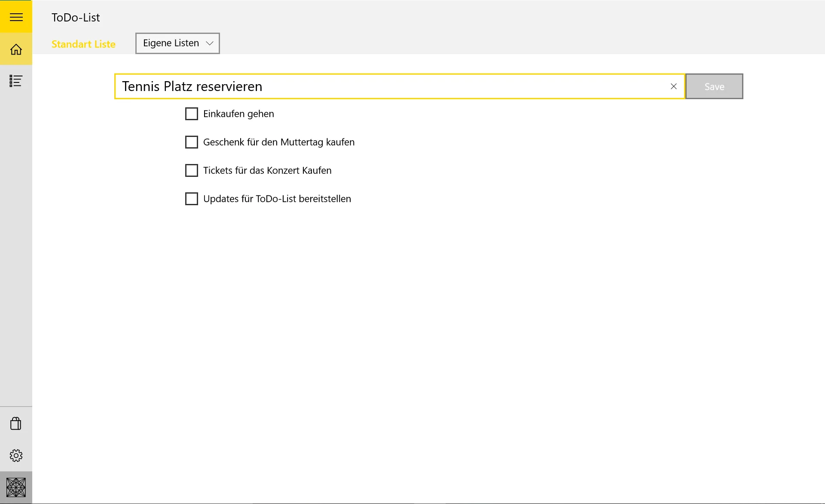Check the Einkaufen gehen checkbox

point(191,114)
